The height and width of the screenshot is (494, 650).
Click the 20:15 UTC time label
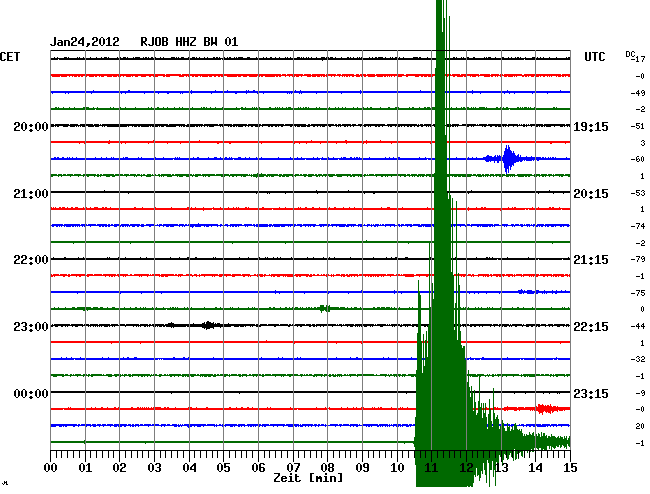coord(591,194)
